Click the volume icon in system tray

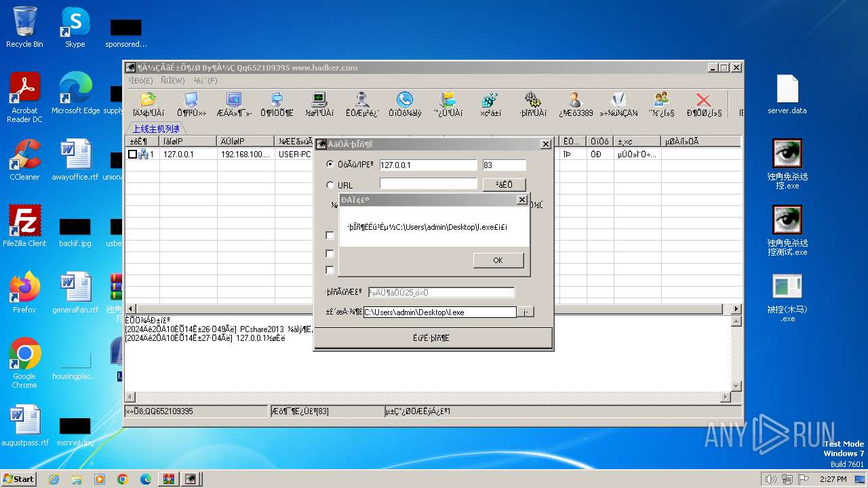pos(770,479)
